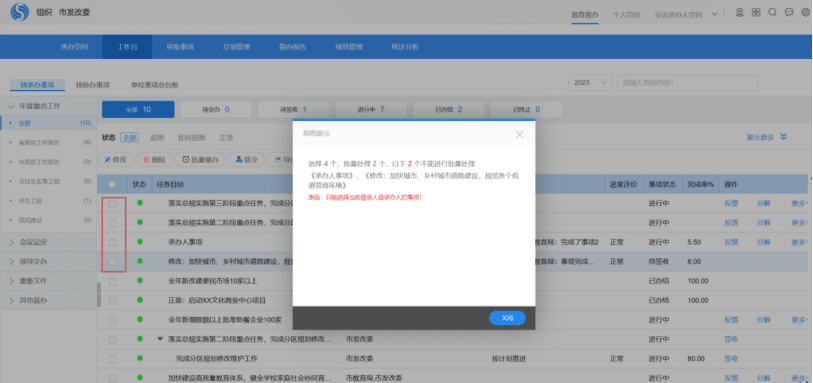Check the box for 全年新改建便民市场10家以上 row
The height and width of the screenshot is (383, 813).
112,281
